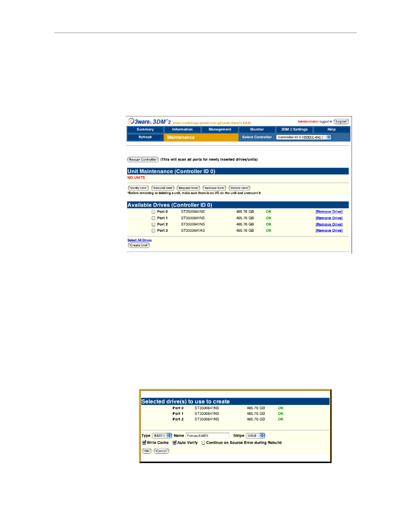Toggle the Write Cache checkbox
This screenshot has width=411, height=532.
coord(144,442)
